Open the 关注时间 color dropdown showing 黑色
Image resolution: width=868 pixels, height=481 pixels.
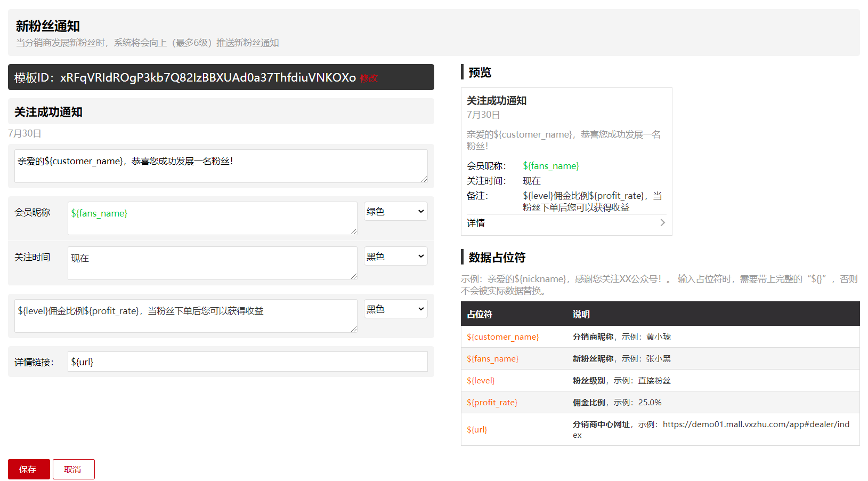click(x=395, y=256)
